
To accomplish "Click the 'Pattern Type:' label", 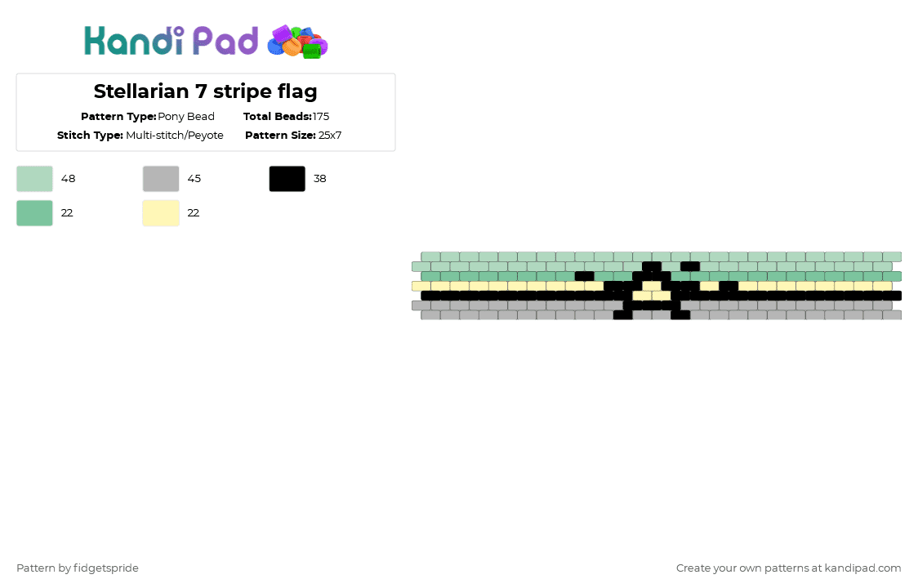I will pyautogui.click(x=118, y=117).
